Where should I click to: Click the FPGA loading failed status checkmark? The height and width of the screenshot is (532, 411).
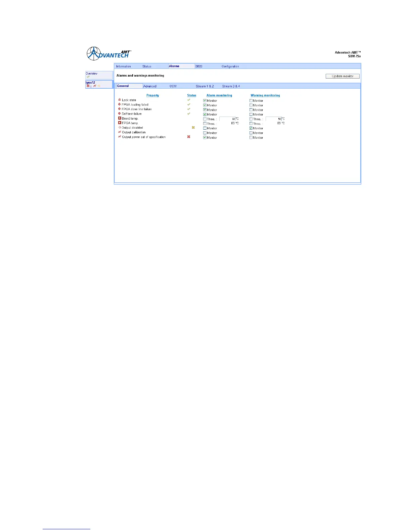point(189,104)
